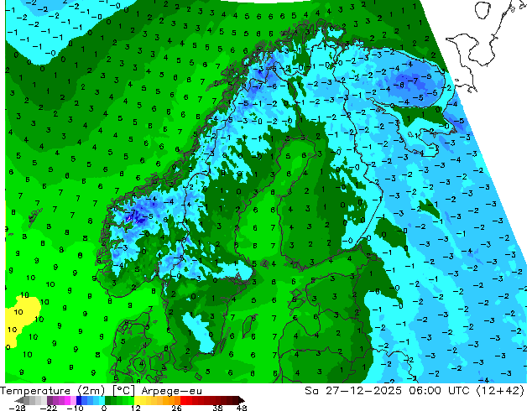Click the blue segment of the temperature legend
532x411 pixels.
point(86,400)
